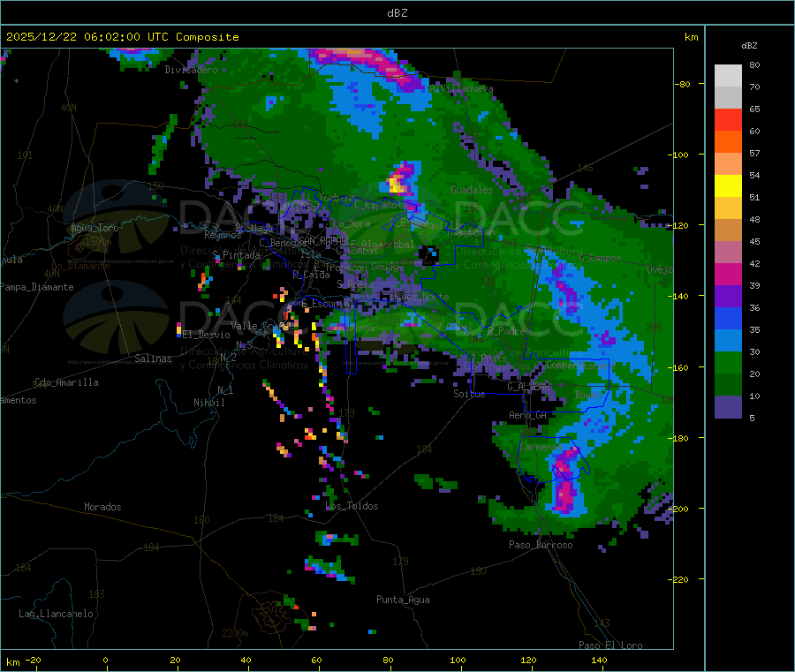
Task: Select the Los_Toldos map label
Action: pos(352,506)
